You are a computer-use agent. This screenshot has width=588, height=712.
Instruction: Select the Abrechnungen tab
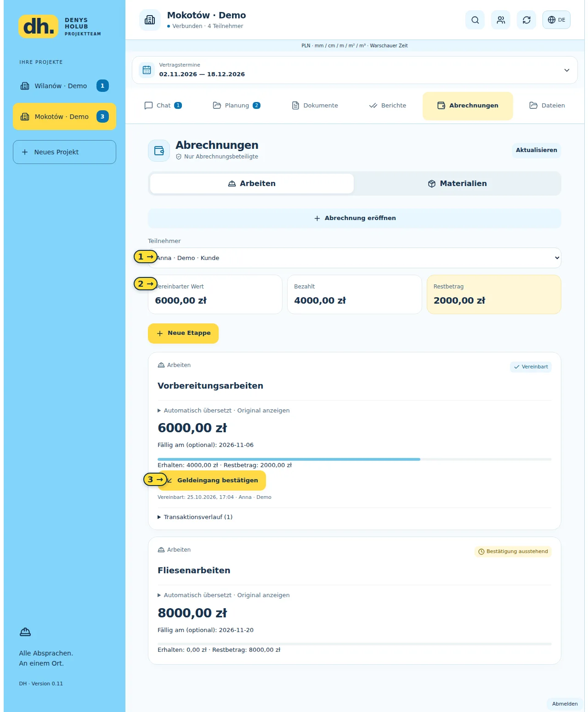tap(468, 106)
